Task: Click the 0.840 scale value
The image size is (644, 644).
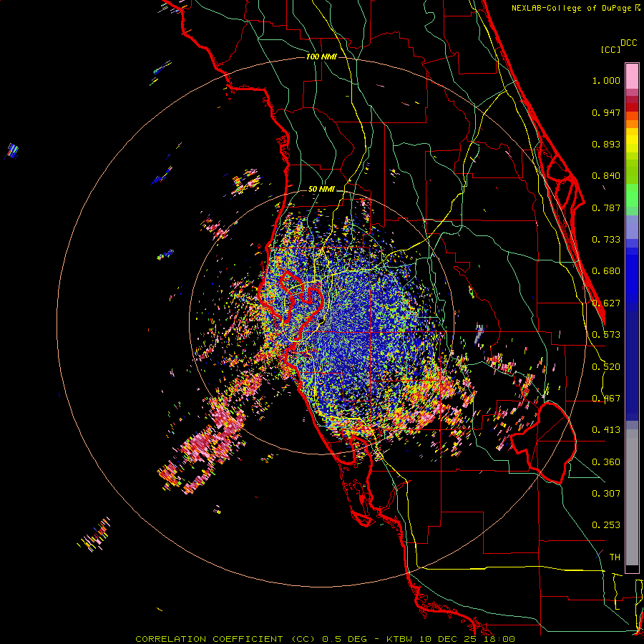Action: (x=606, y=176)
